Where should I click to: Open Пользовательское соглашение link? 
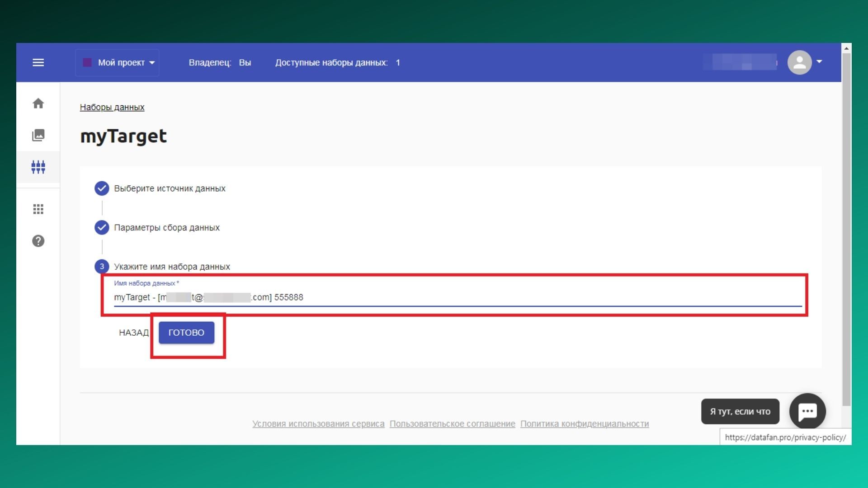point(453,424)
